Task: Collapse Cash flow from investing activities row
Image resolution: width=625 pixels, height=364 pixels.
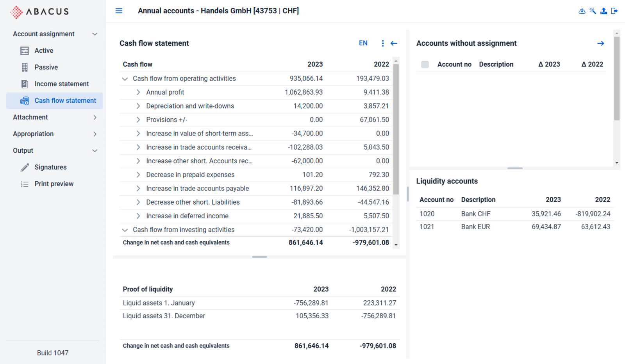Action: tap(125, 230)
